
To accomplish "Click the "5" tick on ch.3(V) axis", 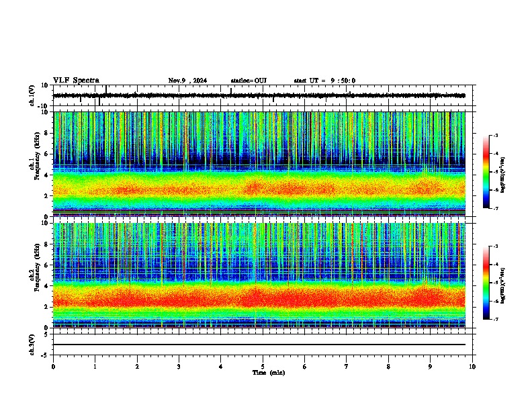I will click(x=46, y=334).
